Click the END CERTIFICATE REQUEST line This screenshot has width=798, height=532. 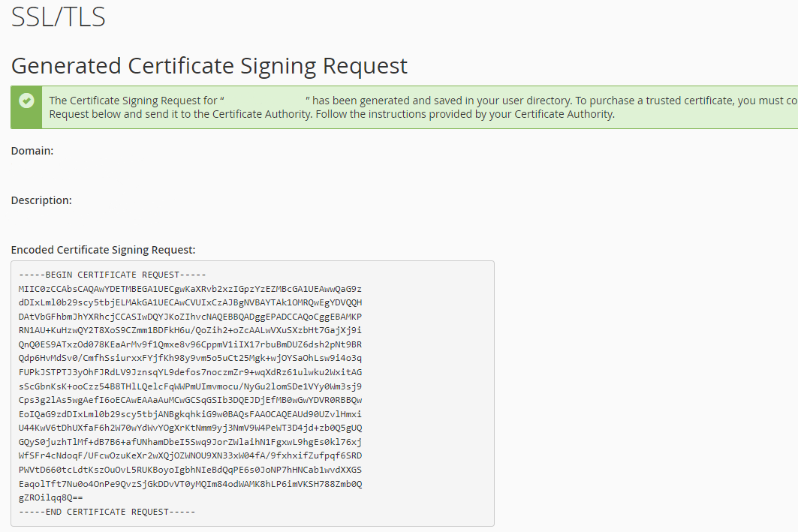[x=107, y=512]
